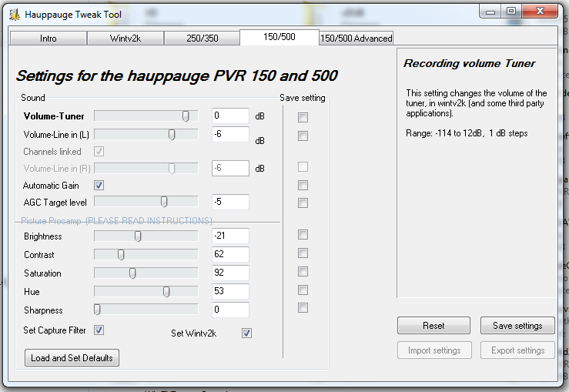Click the Hue slider handle

166,291
